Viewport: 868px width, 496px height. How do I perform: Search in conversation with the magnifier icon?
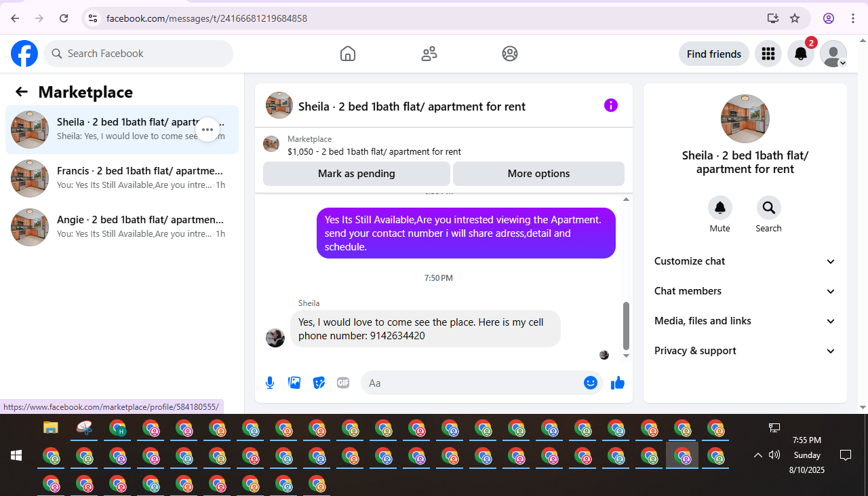768,208
